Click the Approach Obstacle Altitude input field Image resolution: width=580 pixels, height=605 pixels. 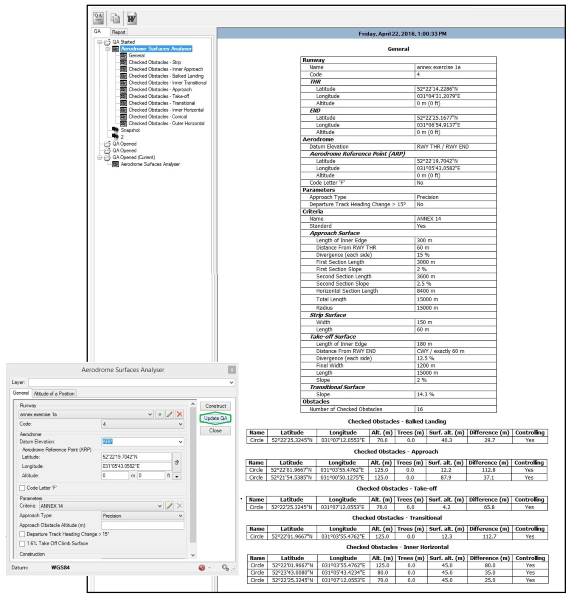[142, 526]
